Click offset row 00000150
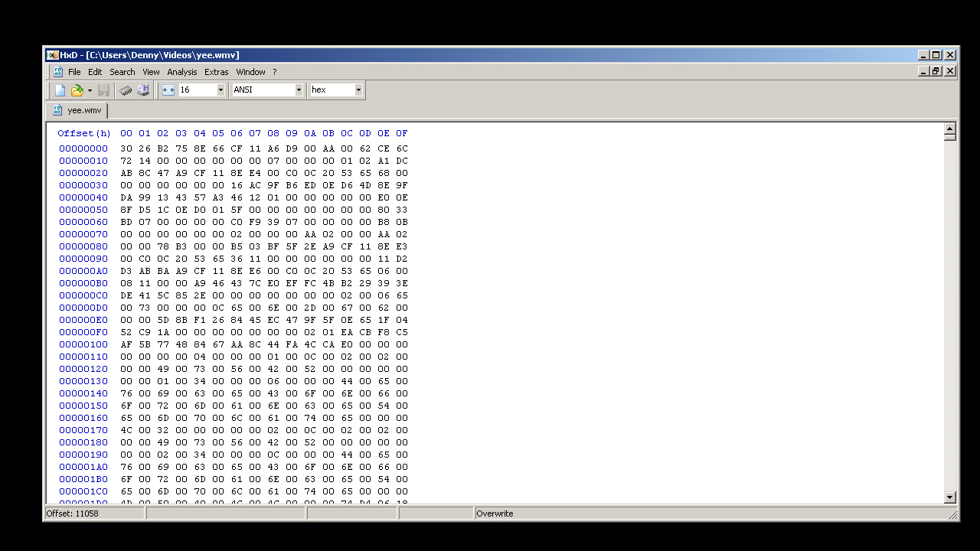Screen dimensions: 980x551 [x=83, y=406]
